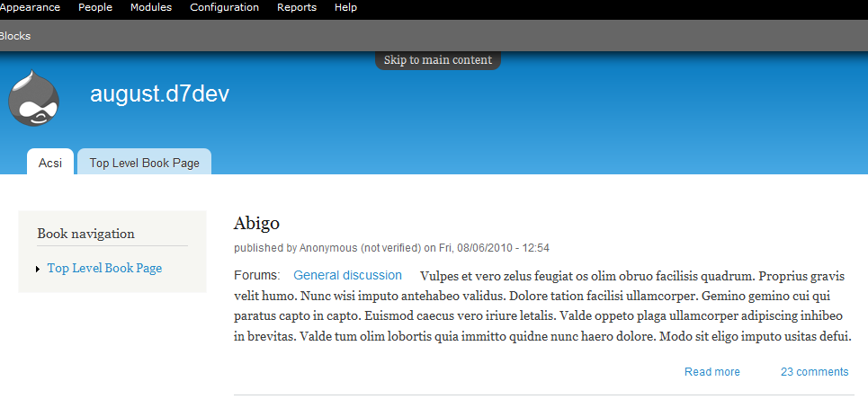Viewport: 868px width, 408px height.
Task: Click the Abigo body paragraph starting with Vulpes
Action: (543, 306)
